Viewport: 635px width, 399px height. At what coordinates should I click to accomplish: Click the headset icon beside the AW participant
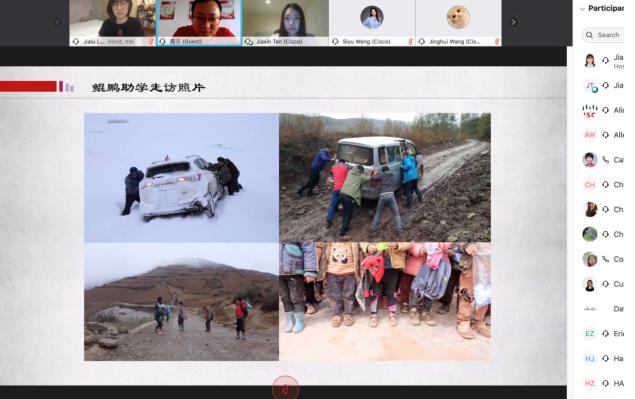605,135
